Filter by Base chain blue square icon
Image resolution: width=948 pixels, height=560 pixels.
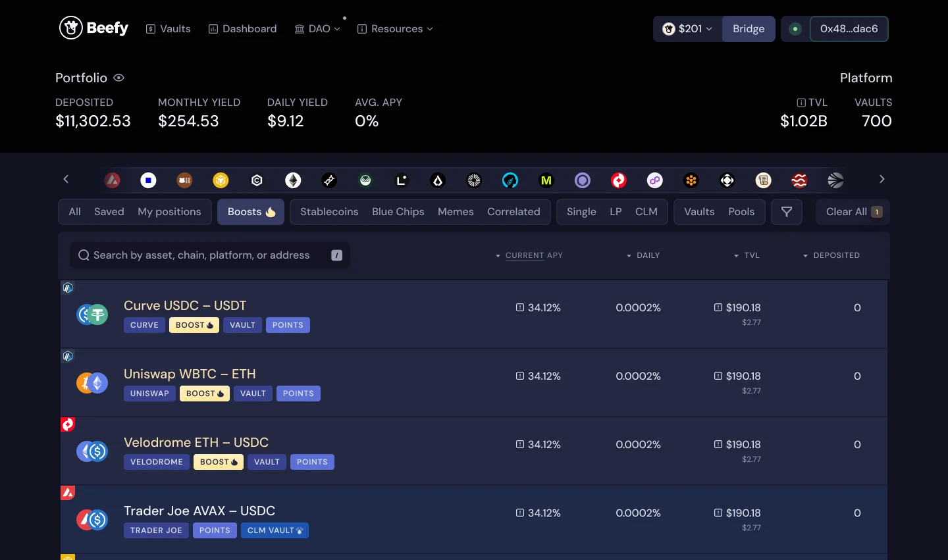pos(149,180)
